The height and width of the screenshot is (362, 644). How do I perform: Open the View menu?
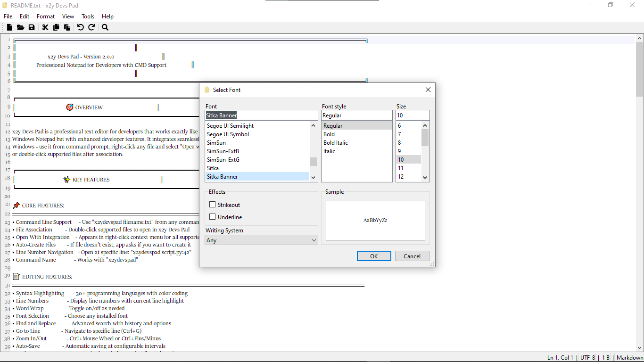68,16
